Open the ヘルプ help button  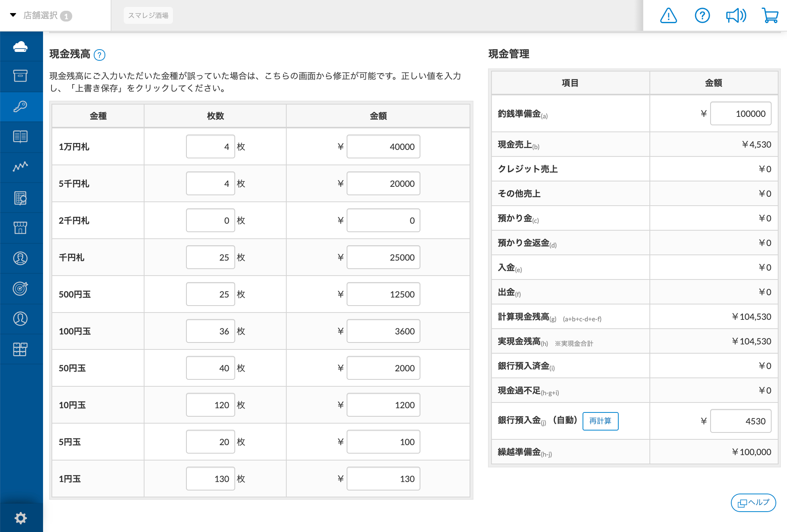pyautogui.click(x=753, y=502)
